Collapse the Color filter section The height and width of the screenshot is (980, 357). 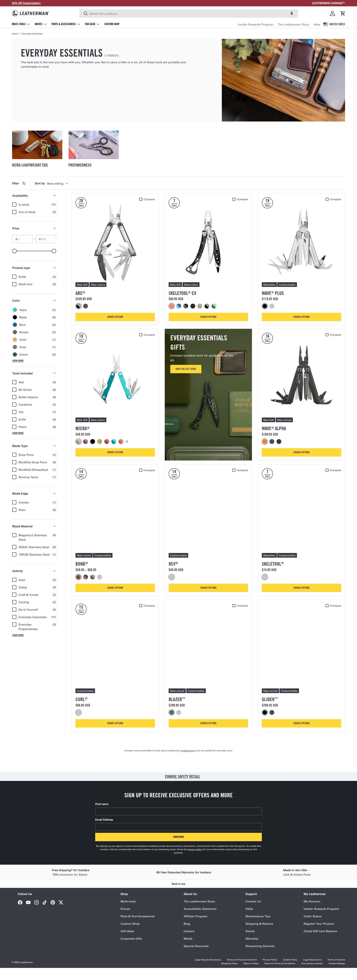tap(54, 300)
